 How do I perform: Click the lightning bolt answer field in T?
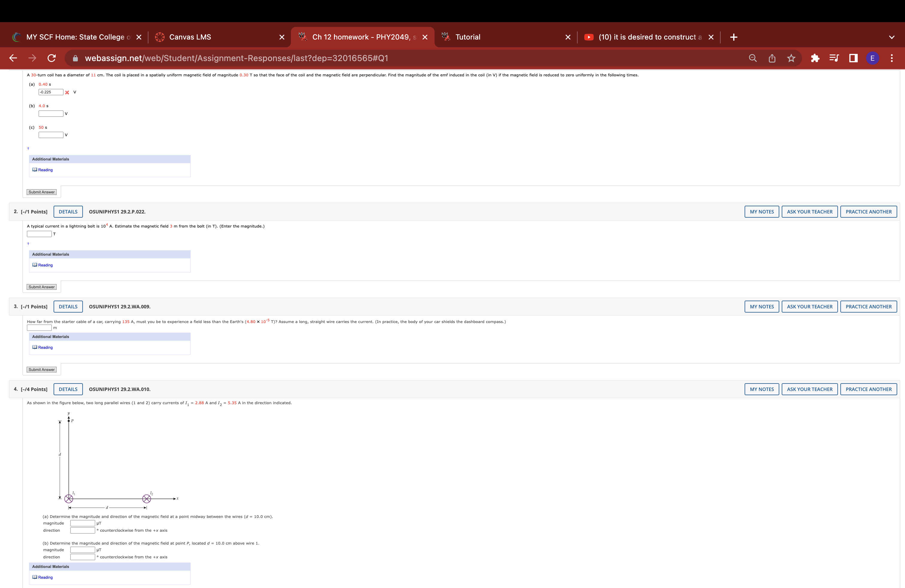tap(39, 234)
